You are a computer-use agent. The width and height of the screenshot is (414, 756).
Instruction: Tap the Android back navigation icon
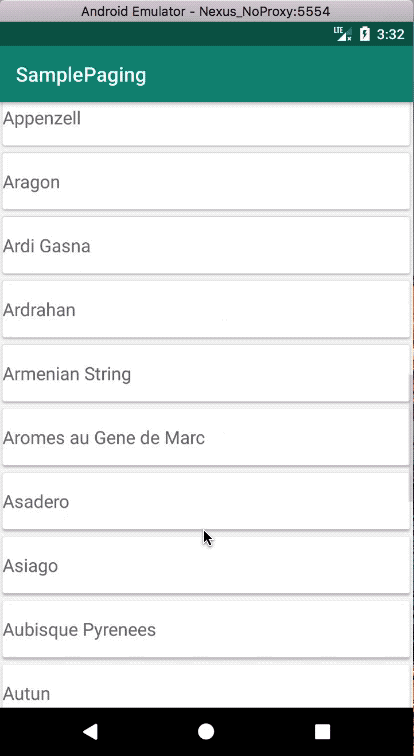91,731
